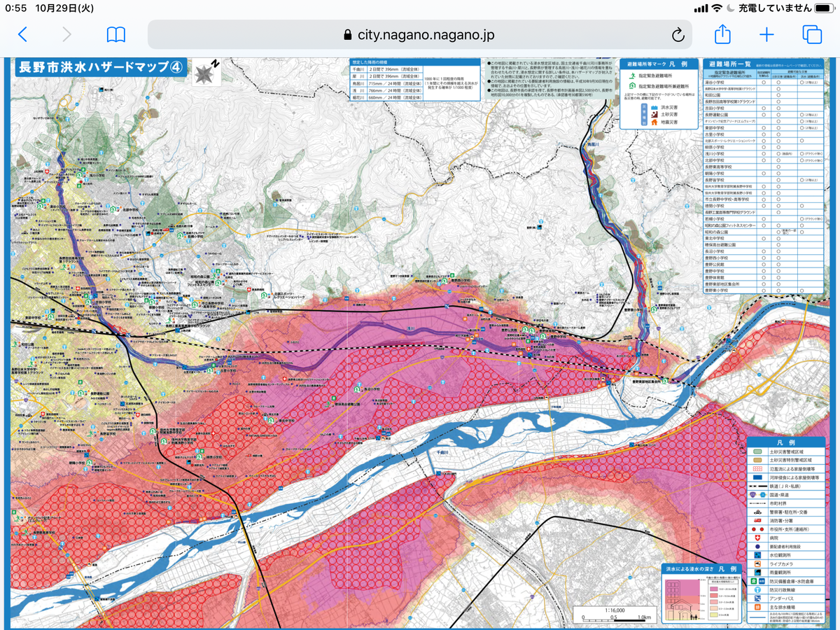This screenshot has width=840, height=630.
Task: Tap the Do Not Disturb moon icon
Action: (x=732, y=8)
